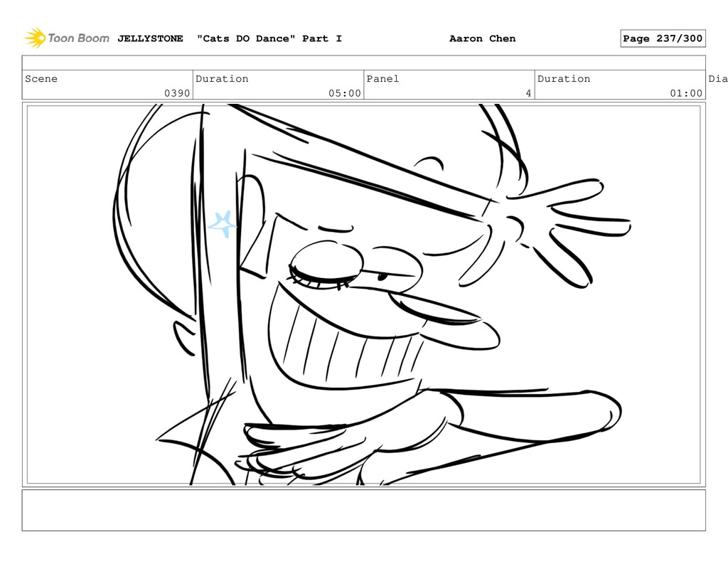Click the storyboard panel drawing
Viewport: 728px width, 564px height.
363,294
